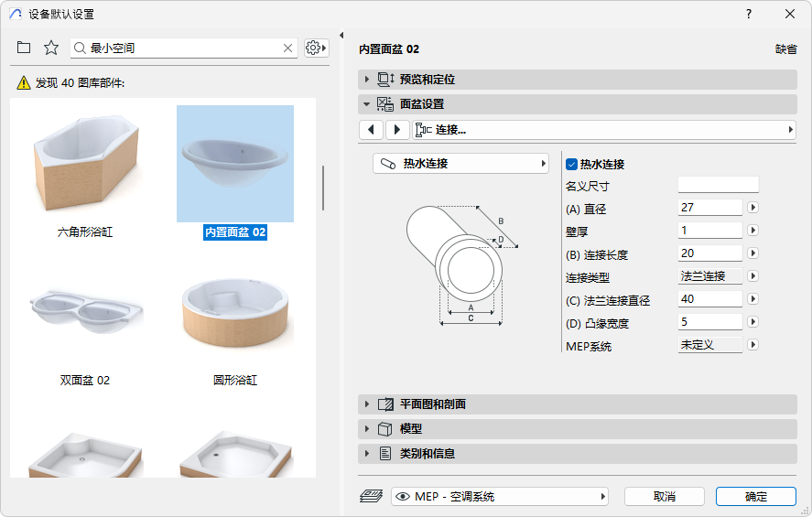Click the help question mark button
The image size is (812, 517).
(x=748, y=14)
